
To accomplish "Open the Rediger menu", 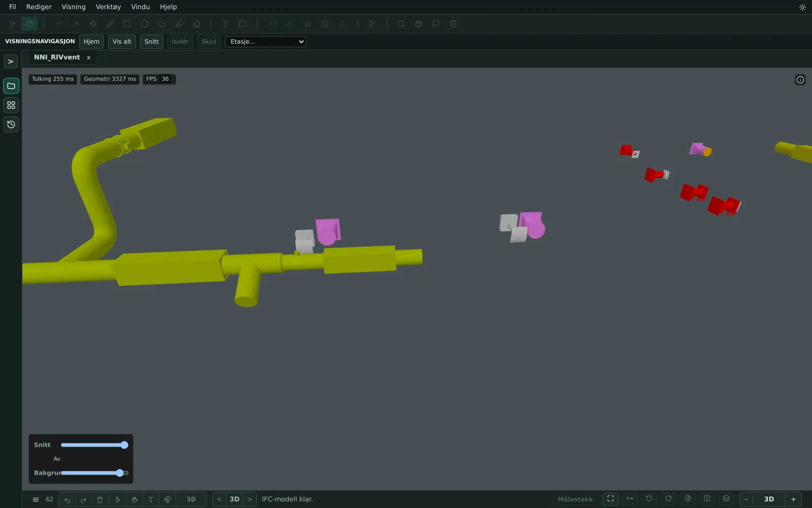I will click(x=39, y=7).
